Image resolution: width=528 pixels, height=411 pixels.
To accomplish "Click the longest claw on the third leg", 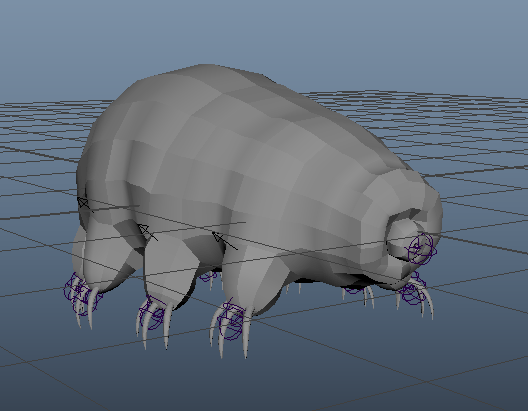I will (247, 333).
